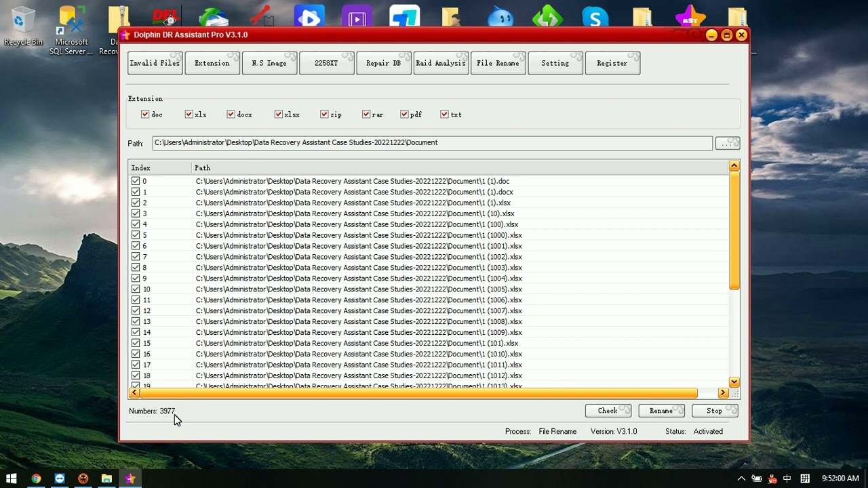This screenshot has height=488, width=868.
Task: Open the Setting tab
Action: (555, 63)
